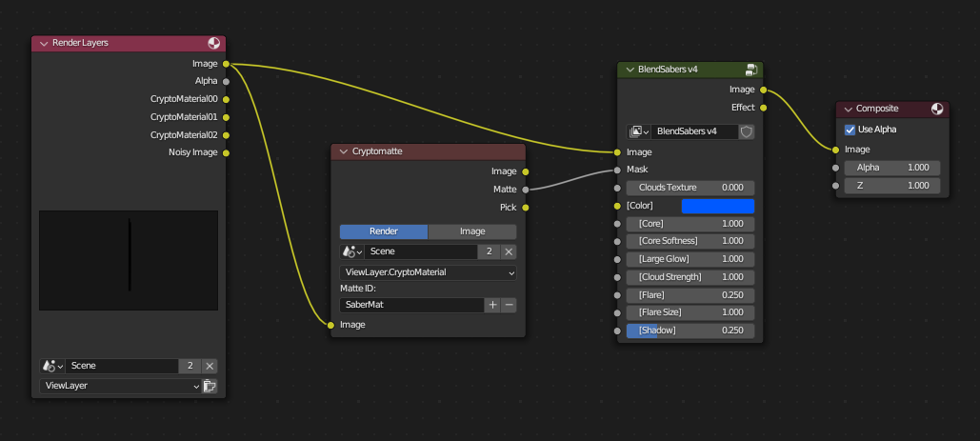Click the Composite node preview sphere icon

937,109
